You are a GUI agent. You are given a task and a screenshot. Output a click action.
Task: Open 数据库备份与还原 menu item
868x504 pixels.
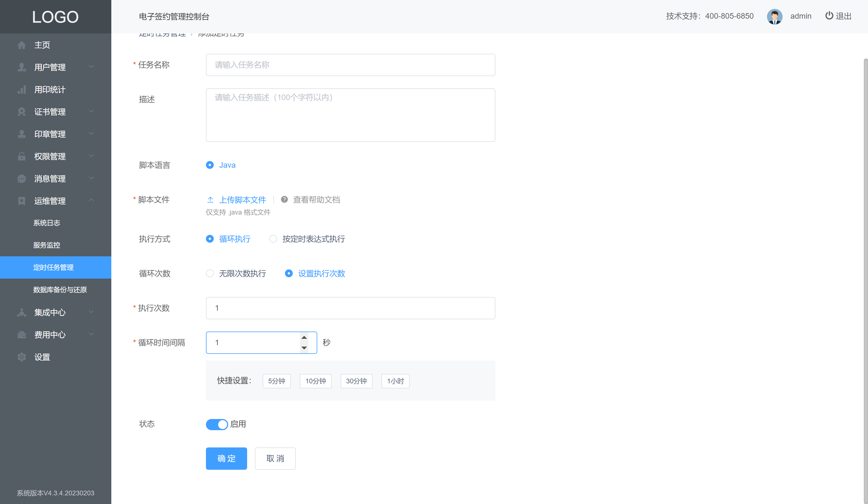60,290
